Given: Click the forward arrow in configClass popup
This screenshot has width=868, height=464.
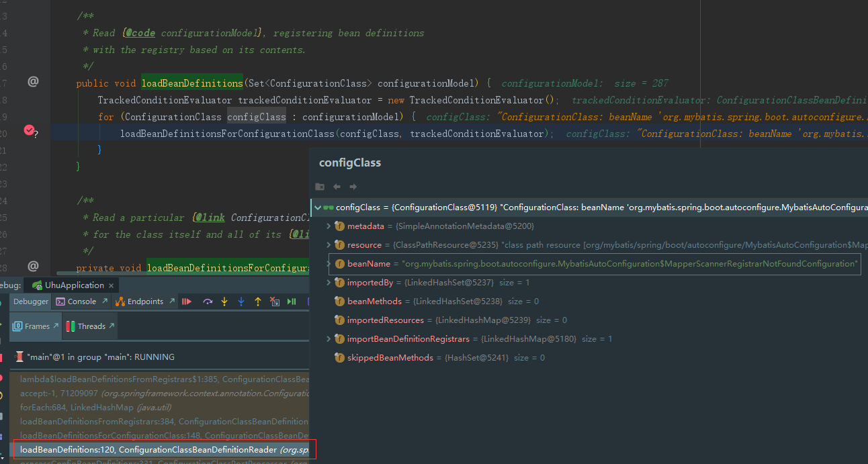Looking at the screenshot, I should click(x=353, y=187).
